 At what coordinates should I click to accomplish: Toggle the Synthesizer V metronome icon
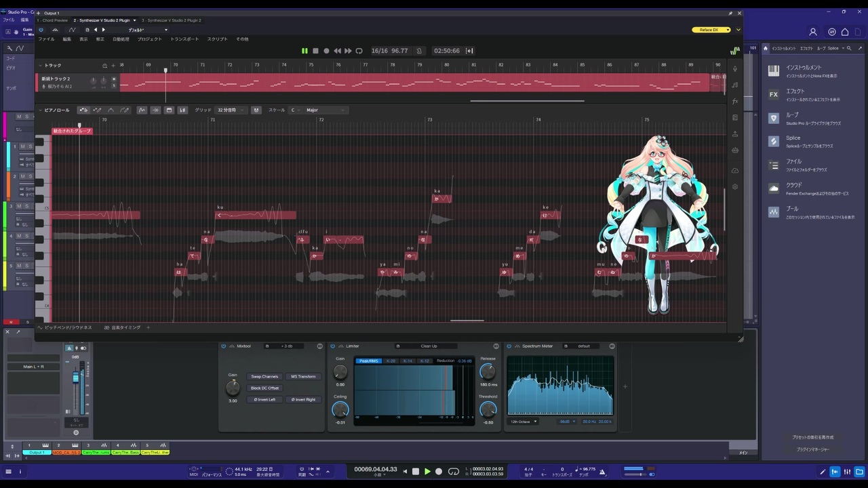pyautogui.click(x=419, y=51)
